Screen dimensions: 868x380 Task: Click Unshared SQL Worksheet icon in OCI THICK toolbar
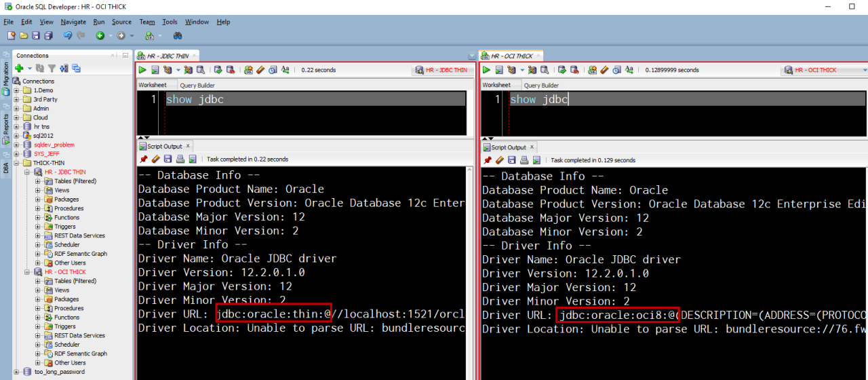(x=592, y=70)
